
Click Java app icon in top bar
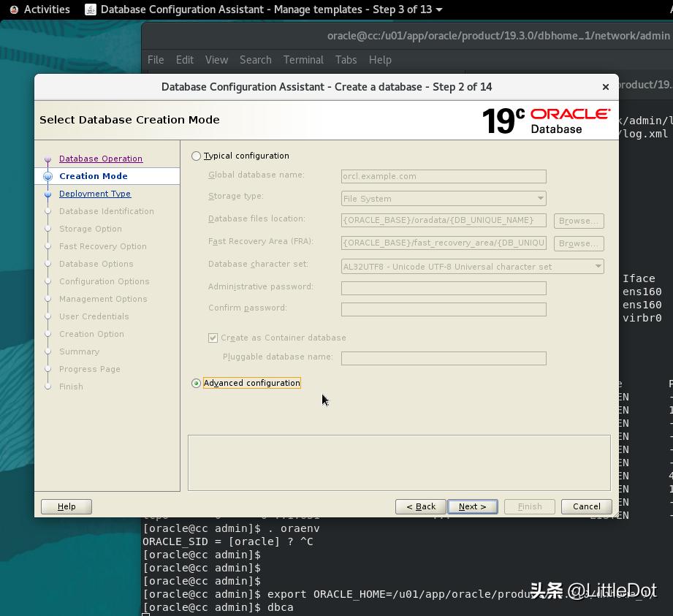point(91,9)
